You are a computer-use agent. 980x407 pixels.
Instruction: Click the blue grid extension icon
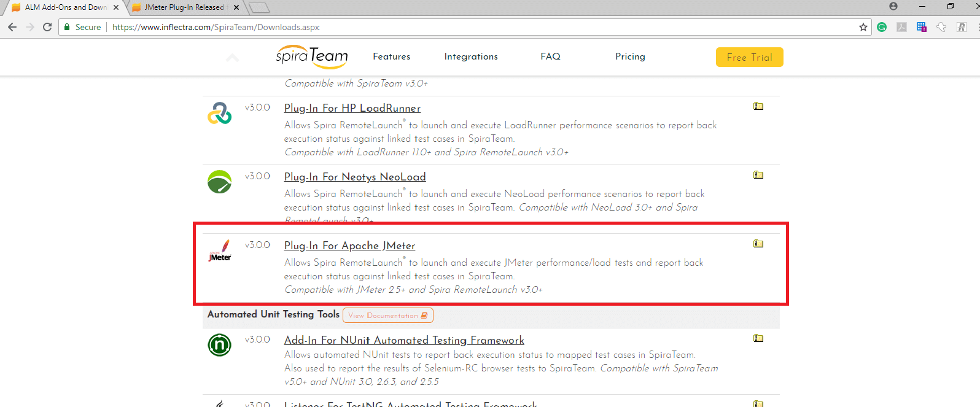(x=921, y=27)
